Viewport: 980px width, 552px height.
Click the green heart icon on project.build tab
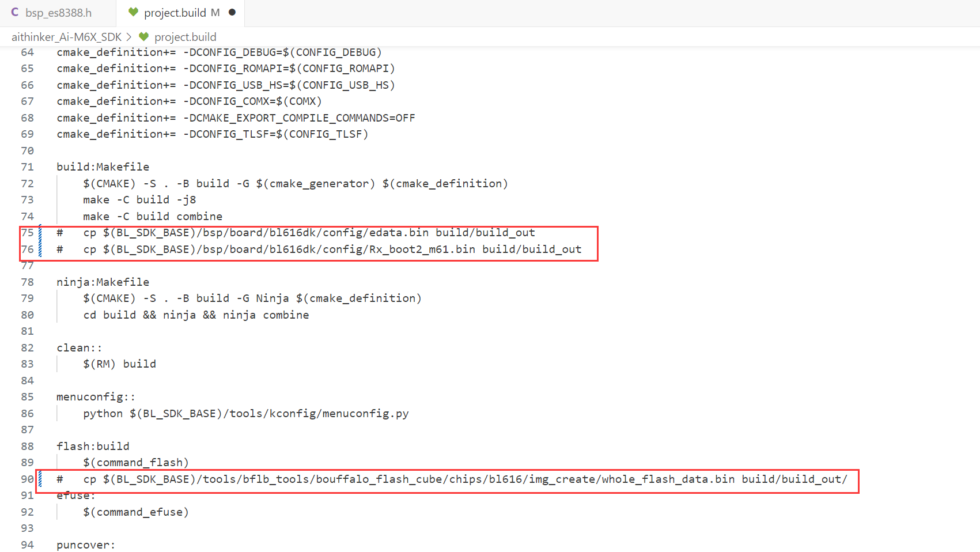[133, 12]
